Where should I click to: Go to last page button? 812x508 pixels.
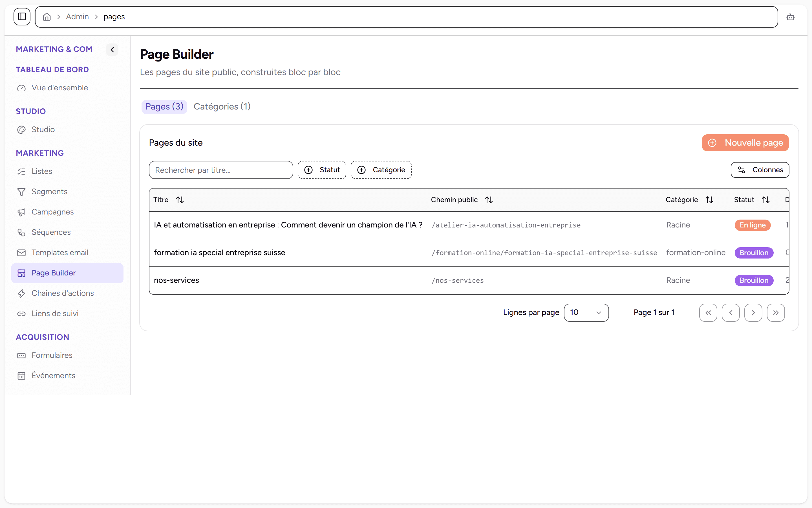[x=775, y=313]
